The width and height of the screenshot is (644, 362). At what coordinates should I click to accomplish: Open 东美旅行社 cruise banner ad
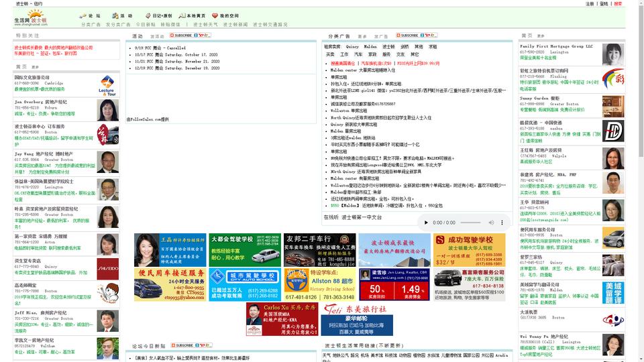357,319
